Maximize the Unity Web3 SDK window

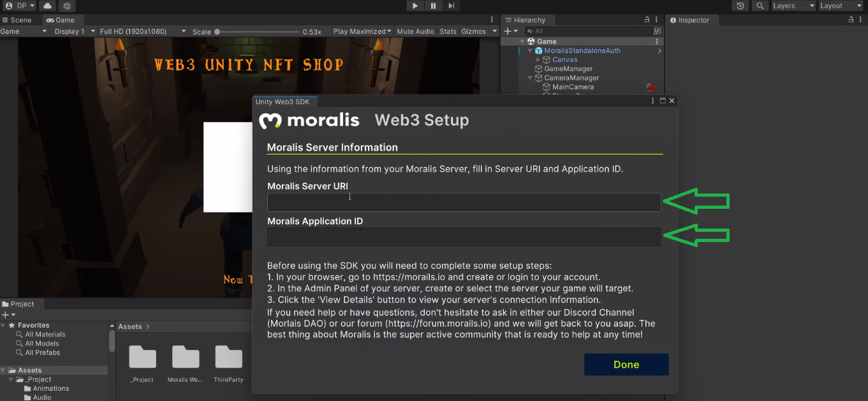(663, 101)
